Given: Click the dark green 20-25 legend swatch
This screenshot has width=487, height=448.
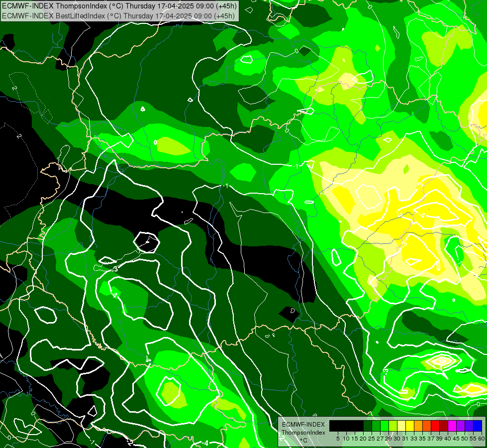Looking at the screenshot, I should point(368,426).
